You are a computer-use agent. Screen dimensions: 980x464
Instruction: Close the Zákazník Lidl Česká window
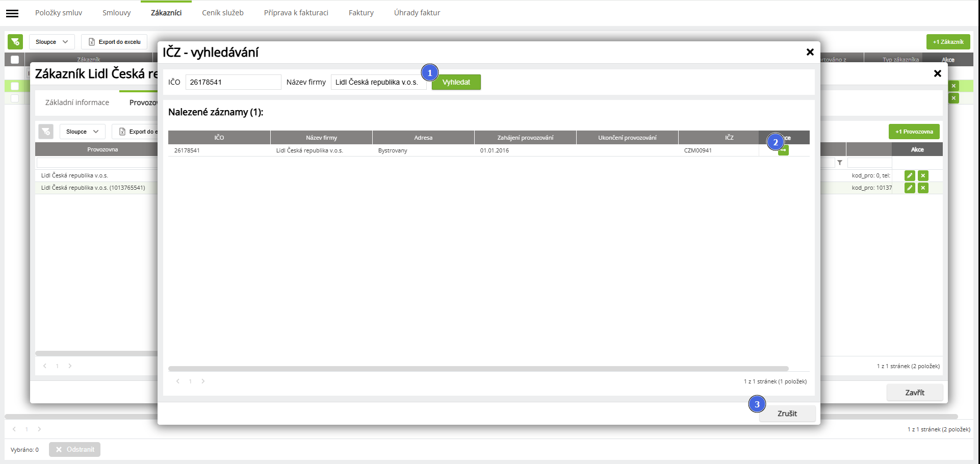(937, 73)
